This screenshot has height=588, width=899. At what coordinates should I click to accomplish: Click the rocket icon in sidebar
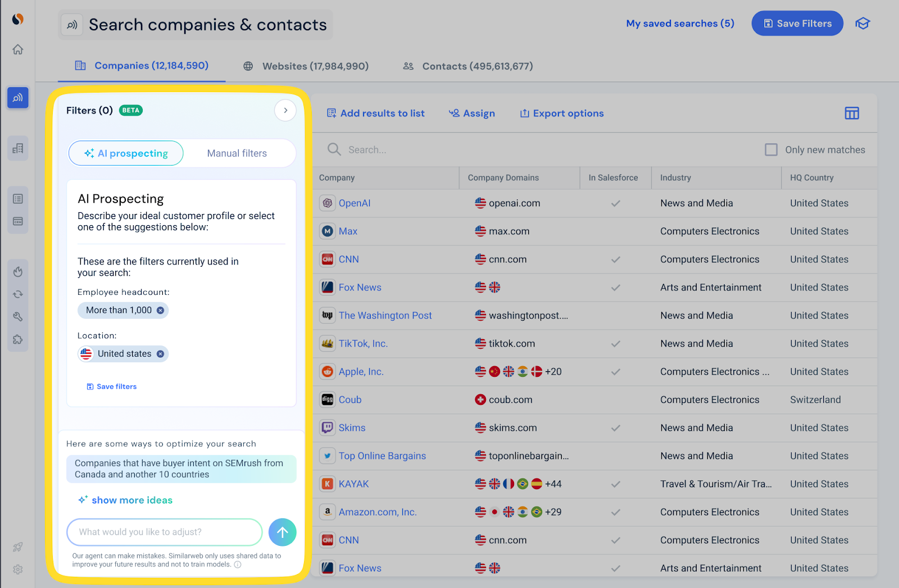pyautogui.click(x=18, y=547)
